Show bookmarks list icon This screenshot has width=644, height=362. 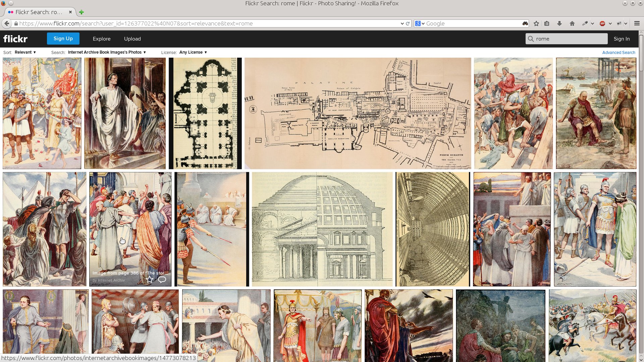click(547, 23)
